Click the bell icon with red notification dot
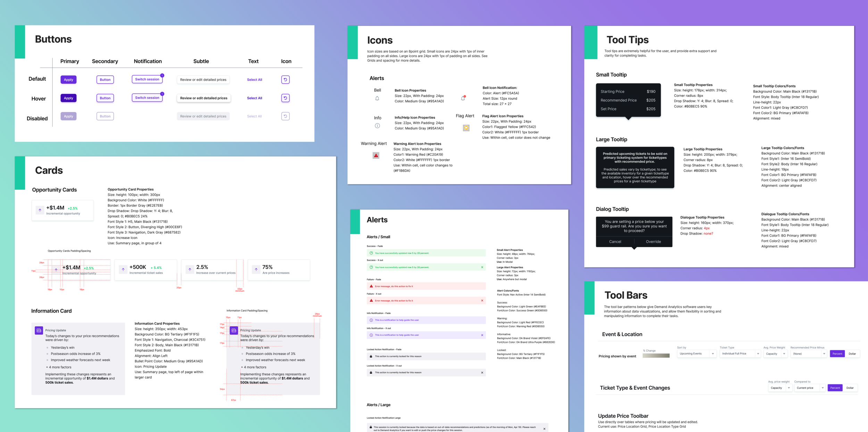868x432 pixels. tap(463, 98)
